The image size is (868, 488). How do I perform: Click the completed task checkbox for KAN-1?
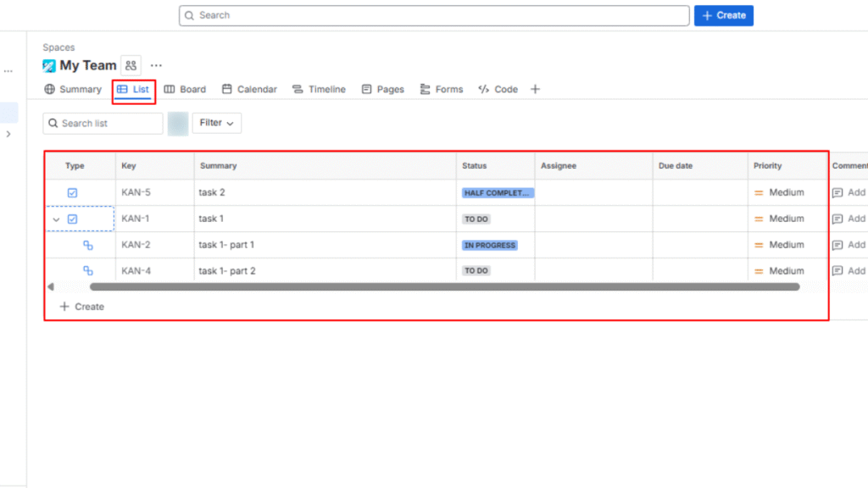tap(73, 218)
